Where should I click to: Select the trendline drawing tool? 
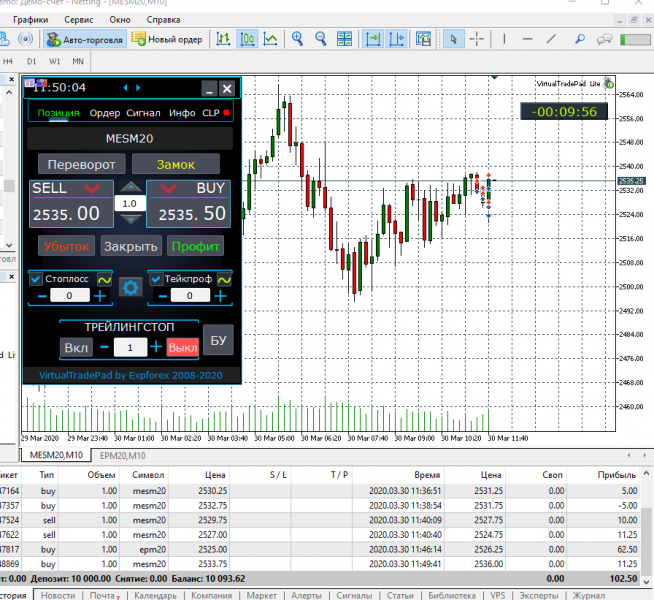click(551, 39)
